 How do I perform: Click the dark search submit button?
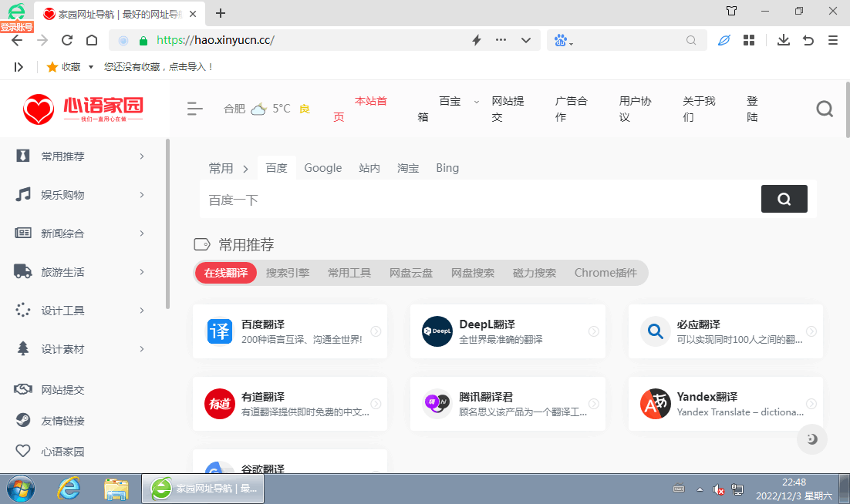pyautogui.click(x=784, y=199)
